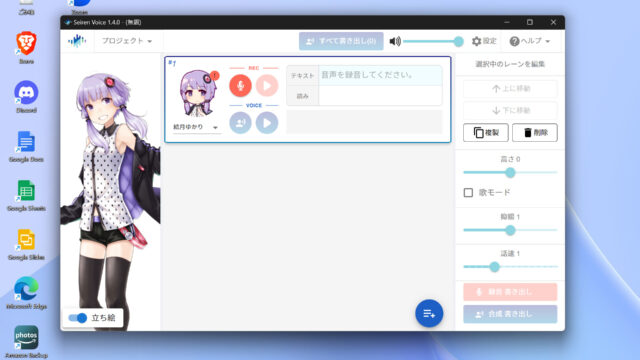Viewport: 640px width, 360px height.
Task: Start recording with the red microphone button
Action: tap(240, 86)
